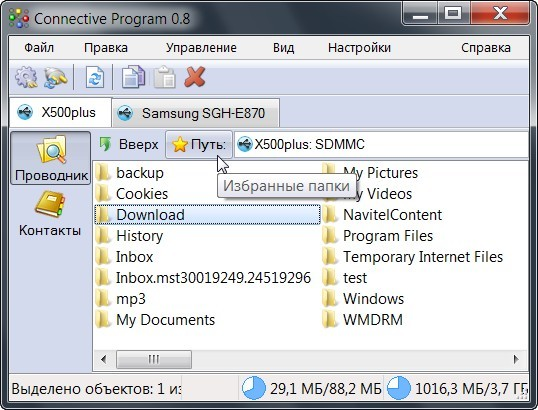Screen dimensions: 538x410
Task: Select the My Videos folder name
Action: [x=377, y=194]
